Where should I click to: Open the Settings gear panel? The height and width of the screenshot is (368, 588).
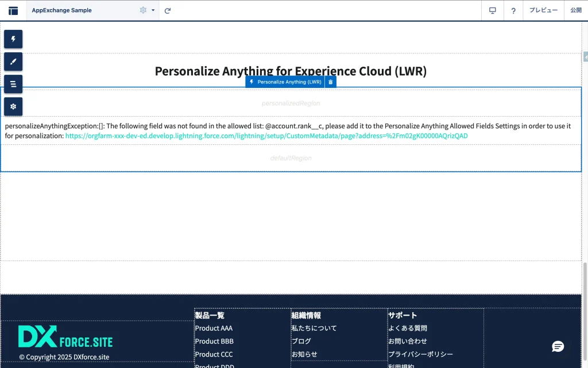click(13, 106)
